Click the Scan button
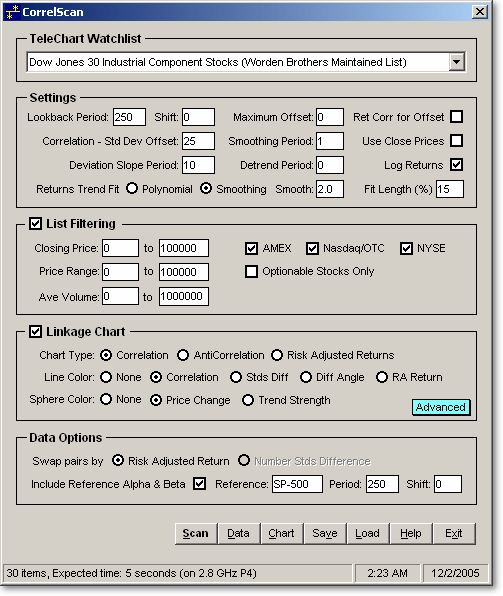Screen dimensions: 503x596 pyautogui.click(x=195, y=533)
